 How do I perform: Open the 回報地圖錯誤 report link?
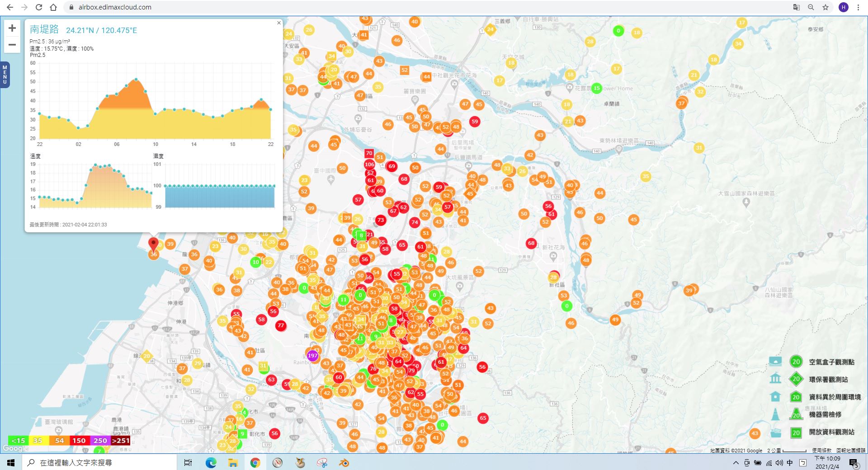coord(850,451)
